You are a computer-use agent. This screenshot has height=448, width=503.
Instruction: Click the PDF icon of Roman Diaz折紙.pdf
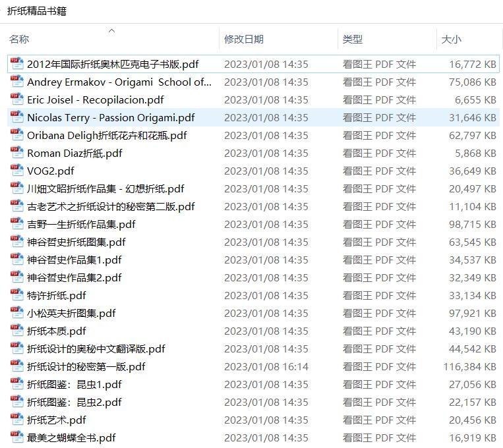(x=16, y=153)
